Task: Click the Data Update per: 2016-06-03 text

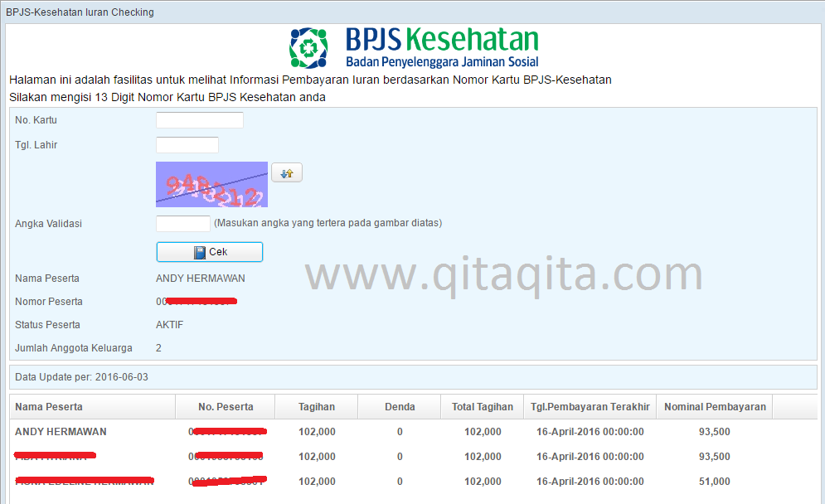Action: tap(81, 377)
